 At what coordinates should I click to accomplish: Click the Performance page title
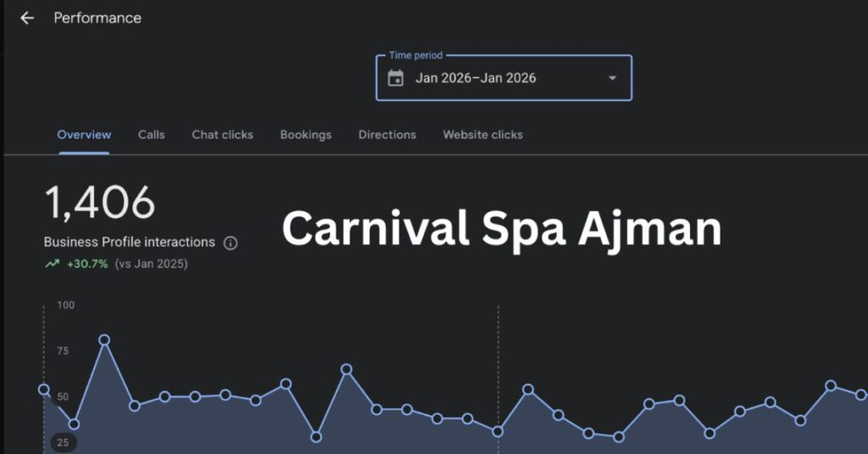[x=97, y=19]
